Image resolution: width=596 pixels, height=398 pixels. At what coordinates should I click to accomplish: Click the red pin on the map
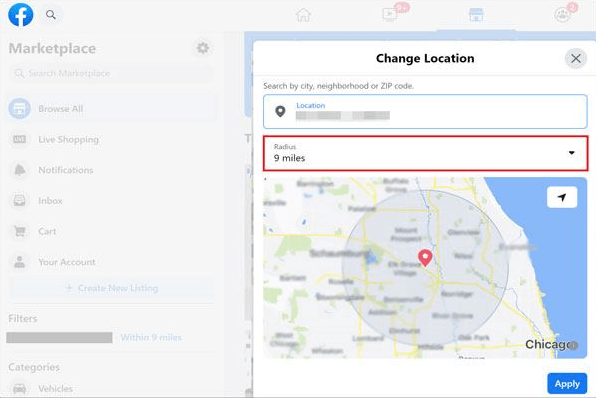pos(425,258)
